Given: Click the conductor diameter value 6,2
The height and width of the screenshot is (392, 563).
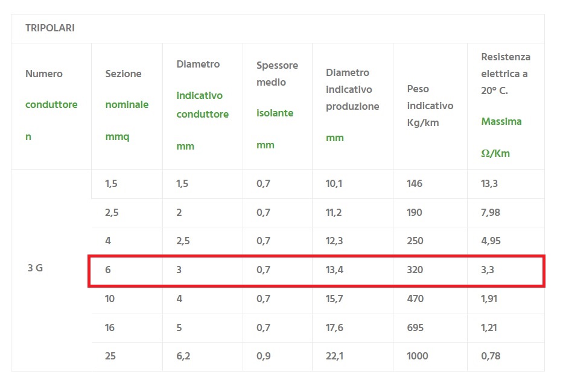Looking at the screenshot, I should (x=183, y=356).
